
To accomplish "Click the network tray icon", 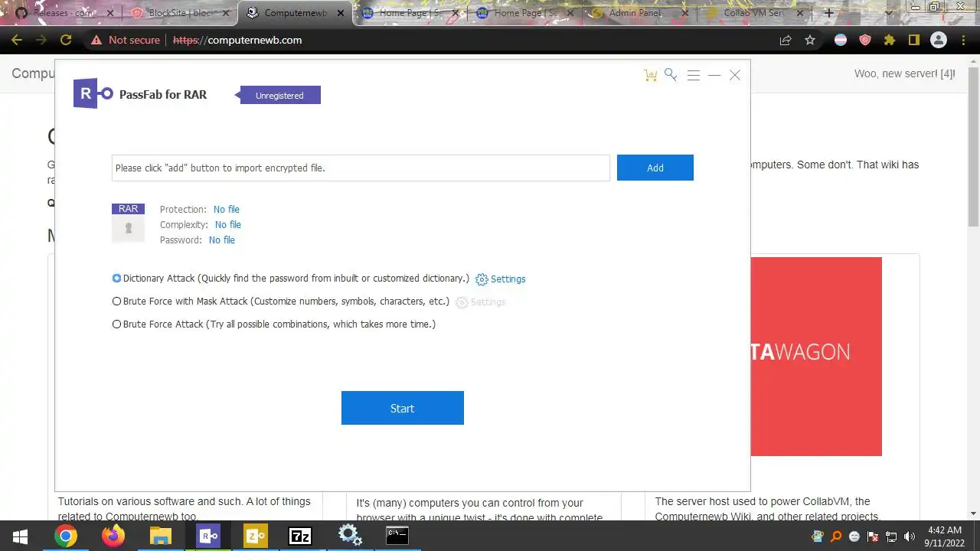I will [891, 536].
